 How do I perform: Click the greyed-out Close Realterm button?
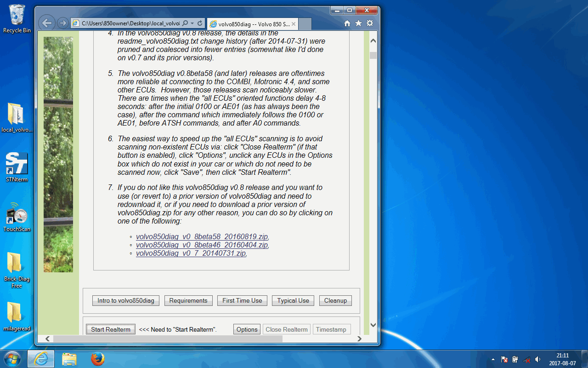click(x=287, y=329)
